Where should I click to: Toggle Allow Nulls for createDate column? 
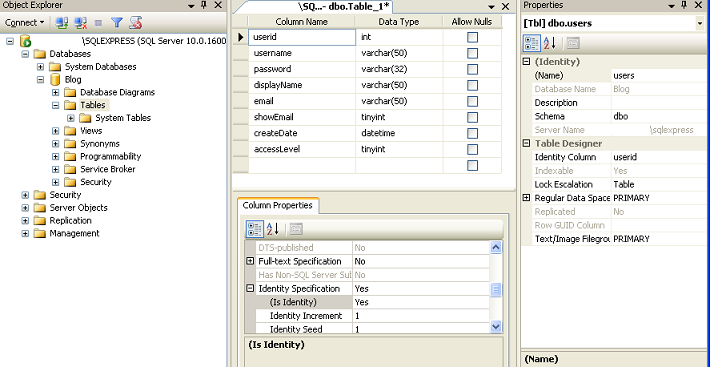click(472, 133)
